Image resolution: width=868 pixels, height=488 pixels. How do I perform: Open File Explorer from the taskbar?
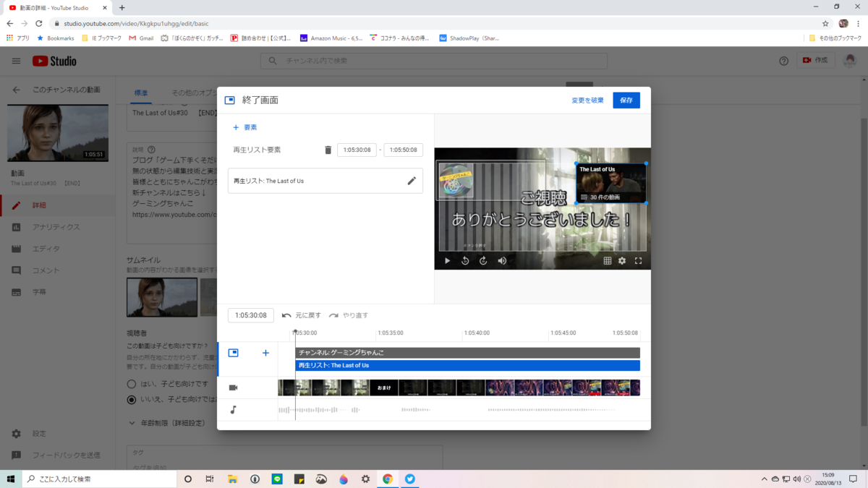point(232,479)
